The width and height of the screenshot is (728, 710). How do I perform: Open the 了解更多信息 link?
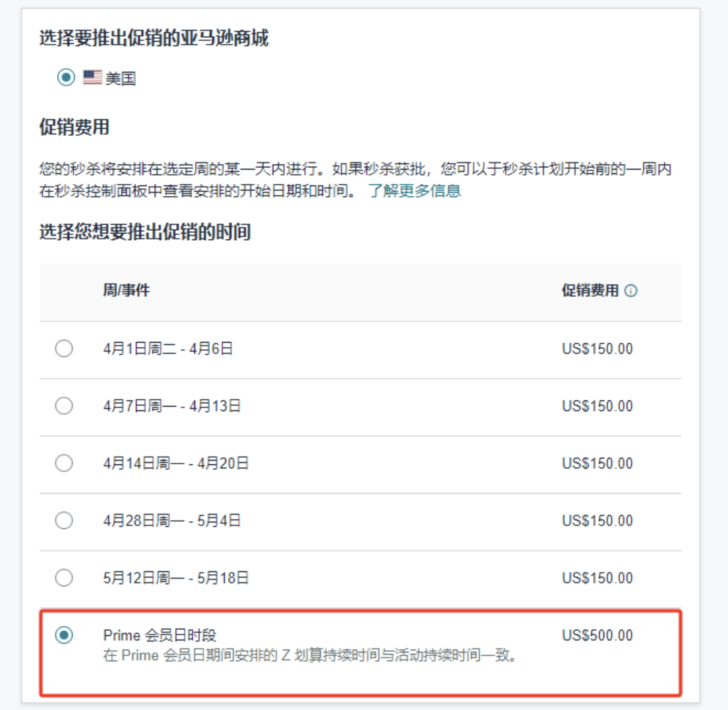tap(415, 191)
